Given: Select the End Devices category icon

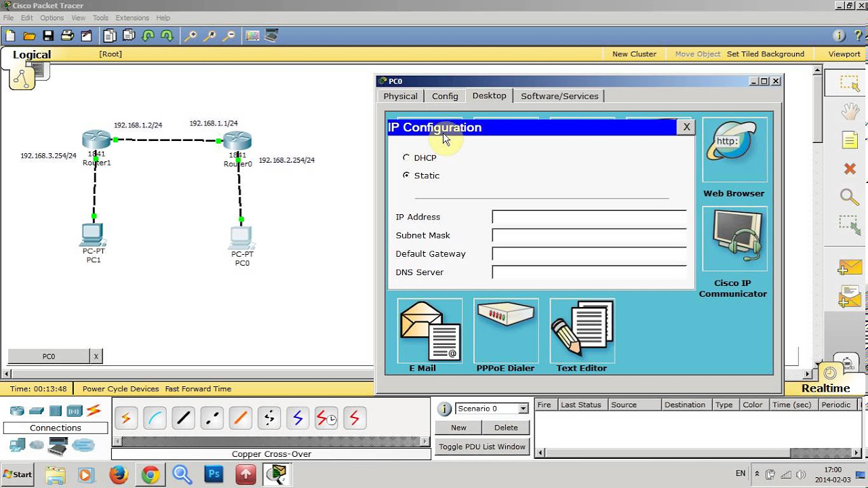Looking at the screenshot, I should (x=18, y=445).
